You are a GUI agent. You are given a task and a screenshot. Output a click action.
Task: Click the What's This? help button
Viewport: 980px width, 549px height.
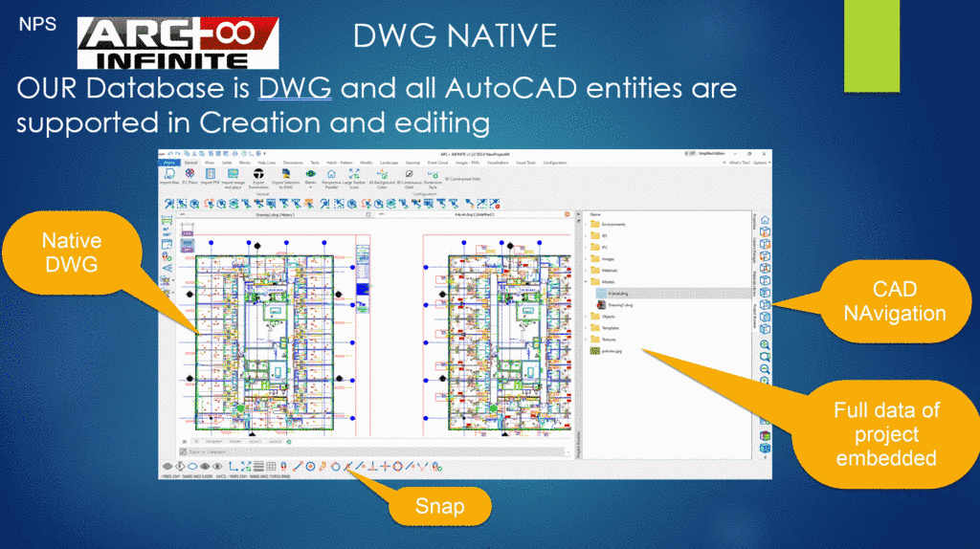coord(740,163)
